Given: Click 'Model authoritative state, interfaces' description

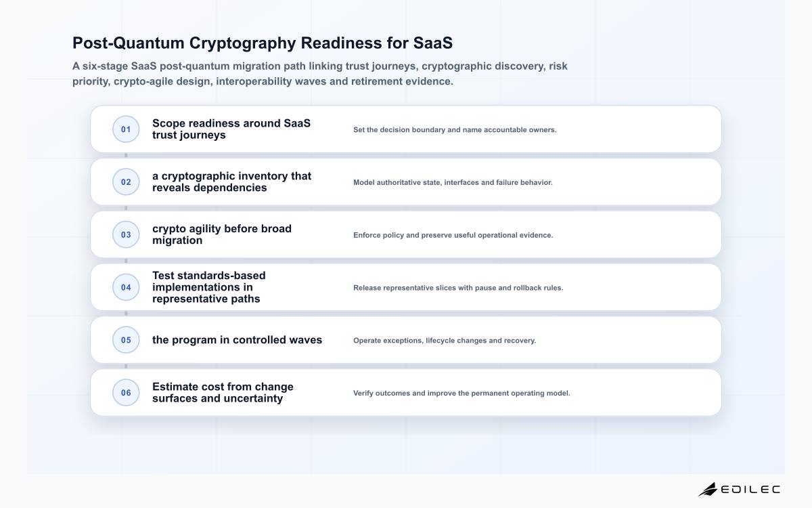Looking at the screenshot, I should point(453,182).
